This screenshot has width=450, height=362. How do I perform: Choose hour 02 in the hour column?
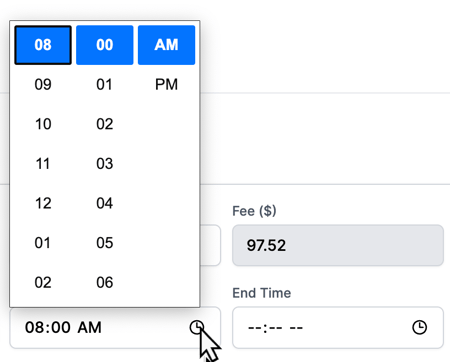(x=43, y=283)
